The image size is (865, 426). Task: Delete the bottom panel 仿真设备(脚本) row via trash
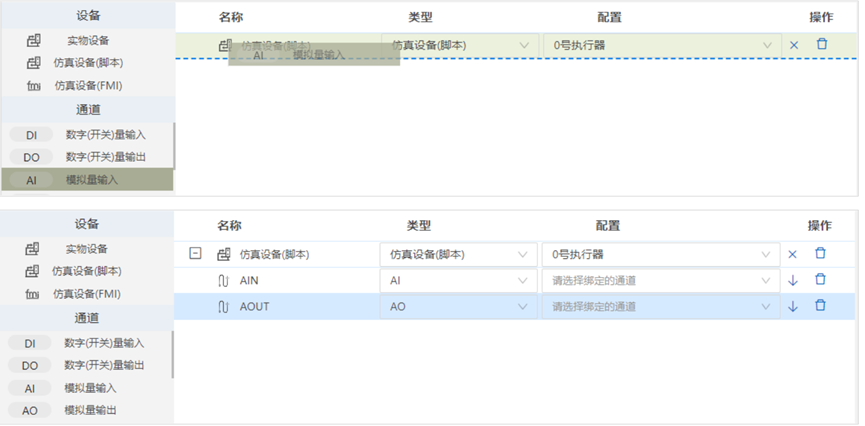pos(820,253)
